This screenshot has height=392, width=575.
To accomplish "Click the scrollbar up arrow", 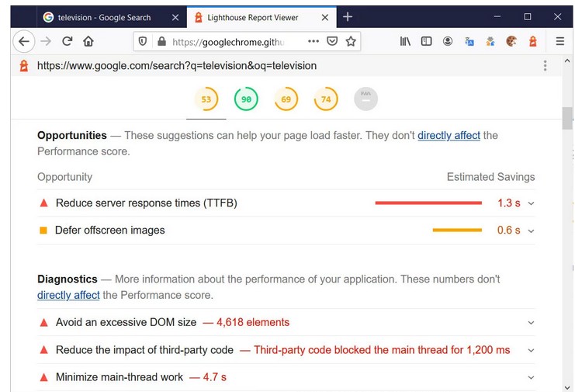I will 567,61.
